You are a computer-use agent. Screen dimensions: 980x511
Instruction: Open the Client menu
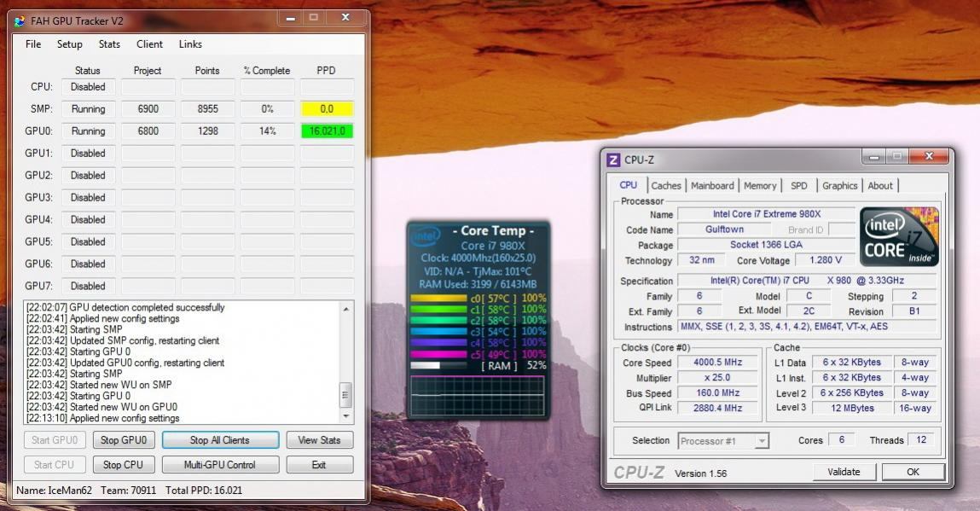pos(149,44)
